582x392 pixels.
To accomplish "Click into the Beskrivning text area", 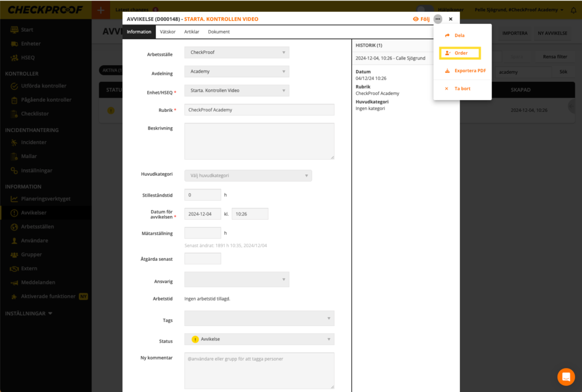I will [259, 141].
